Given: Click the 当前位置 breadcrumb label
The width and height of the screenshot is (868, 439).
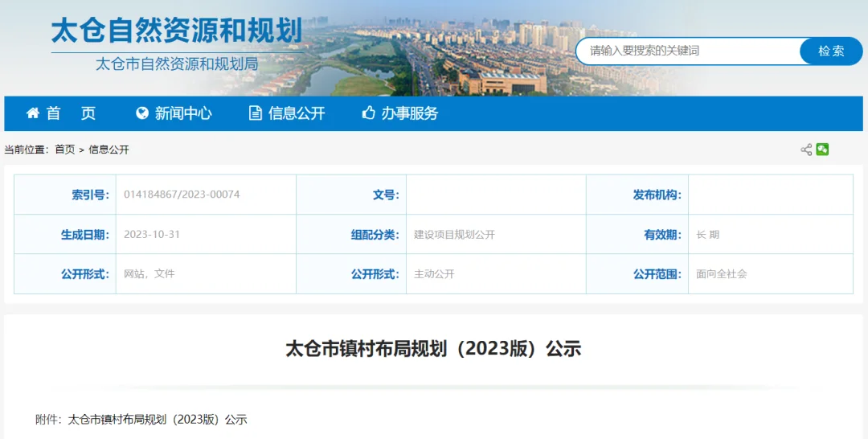Looking at the screenshot, I should tap(27, 150).
